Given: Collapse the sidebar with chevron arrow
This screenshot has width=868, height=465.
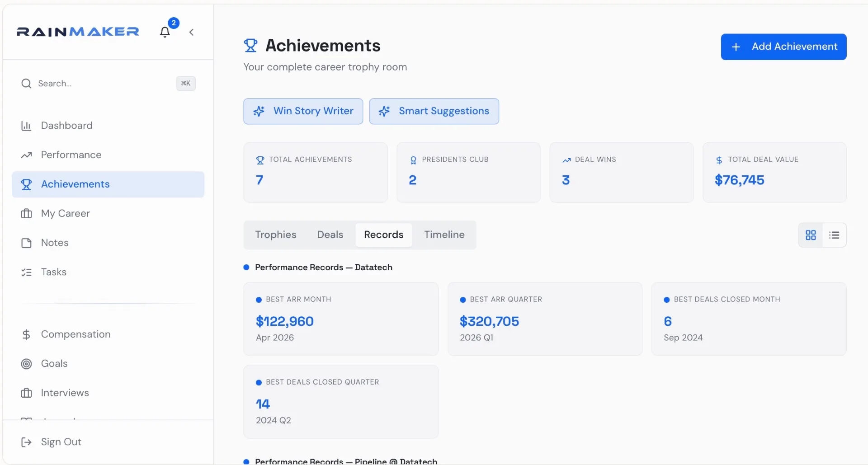Looking at the screenshot, I should (x=192, y=32).
